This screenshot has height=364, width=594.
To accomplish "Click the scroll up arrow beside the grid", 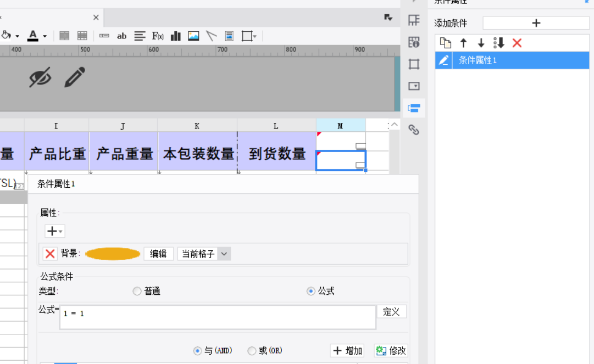I will tap(395, 125).
